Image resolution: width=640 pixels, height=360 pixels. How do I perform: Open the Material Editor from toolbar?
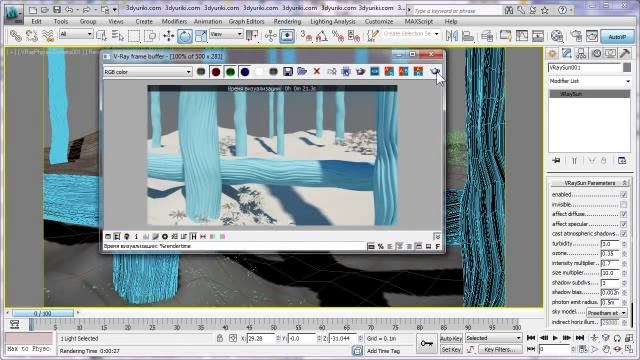point(557,36)
